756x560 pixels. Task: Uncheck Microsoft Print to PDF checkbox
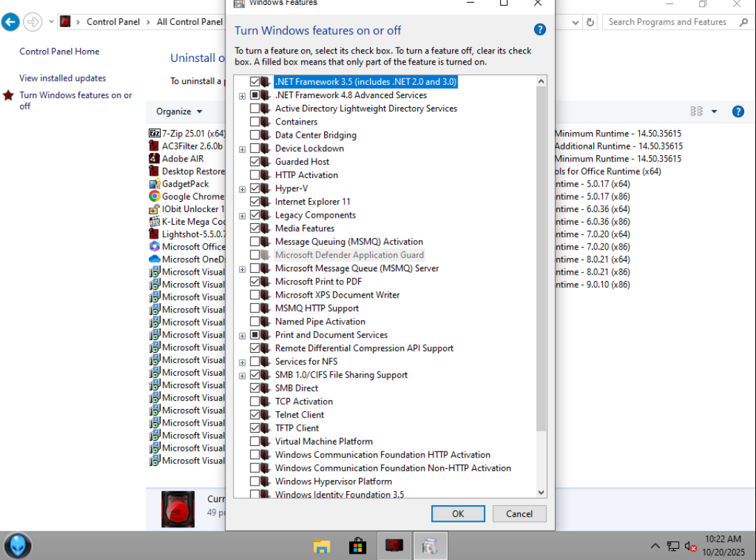coord(255,281)
